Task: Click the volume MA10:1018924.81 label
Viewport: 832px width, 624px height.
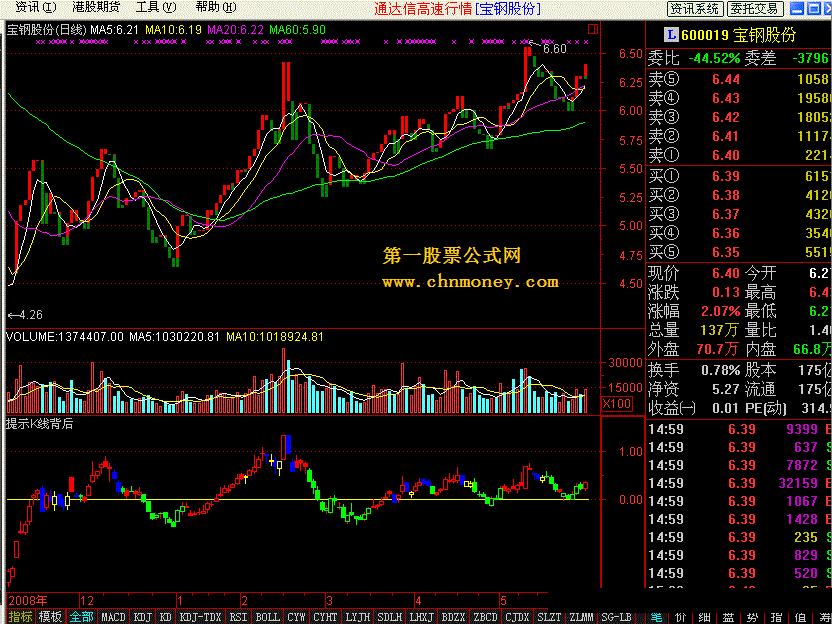Action: (x=275, y=337)
